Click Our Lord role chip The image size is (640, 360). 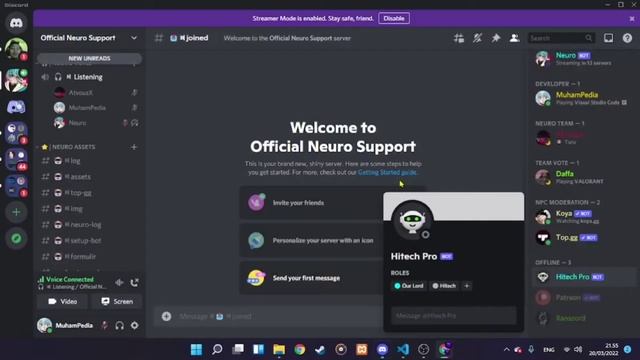(409, 286)
